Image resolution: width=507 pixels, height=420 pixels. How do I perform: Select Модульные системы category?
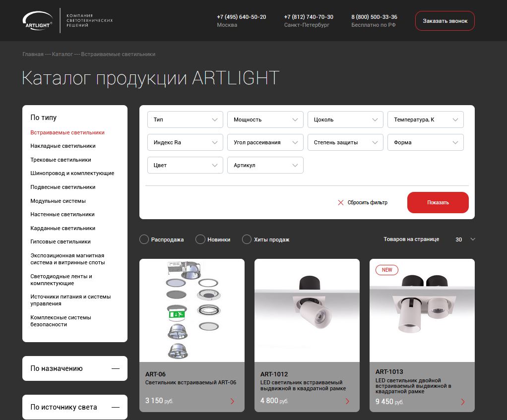coord(58,201)
